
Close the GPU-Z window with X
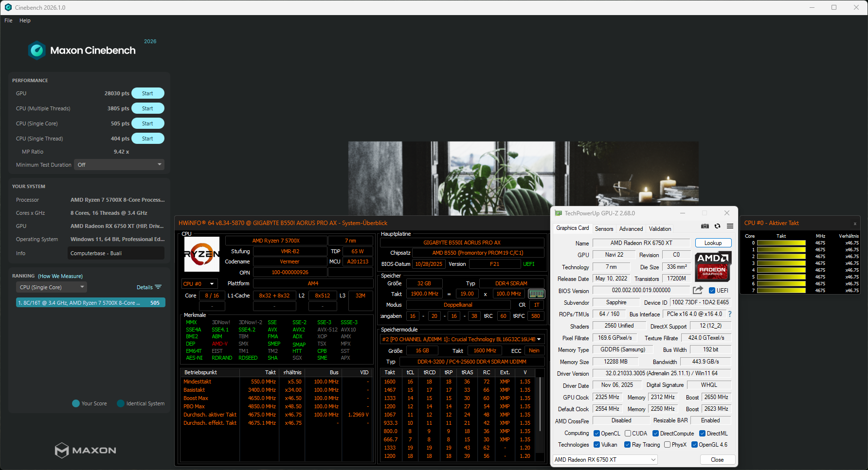coord(727,213)
